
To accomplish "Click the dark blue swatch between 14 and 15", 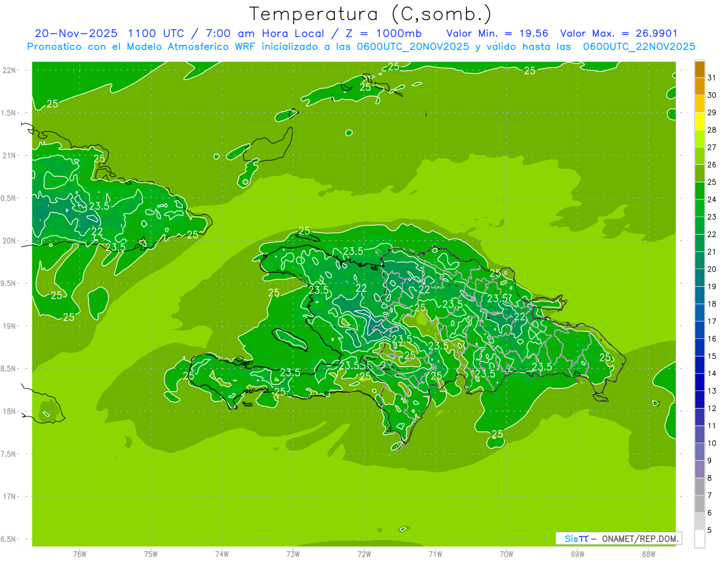I will tap(699, 365).
